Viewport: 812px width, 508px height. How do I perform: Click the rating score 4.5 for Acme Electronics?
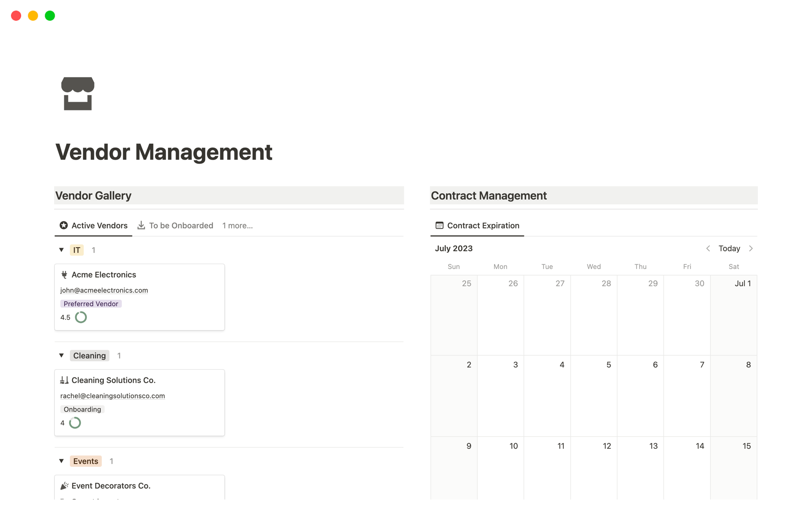coord(65,317)
